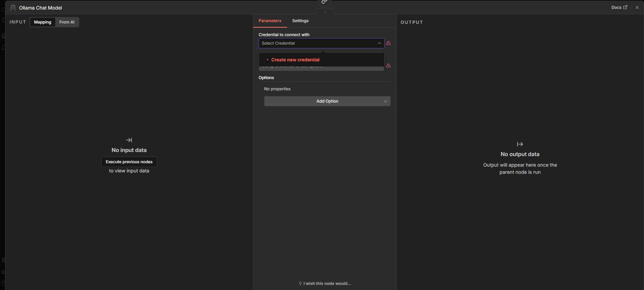The width and height of the screenshot is (644, 290).
Task: Click the INPUT panel heading
Action: pyautogui.click(x=18, y=22)
